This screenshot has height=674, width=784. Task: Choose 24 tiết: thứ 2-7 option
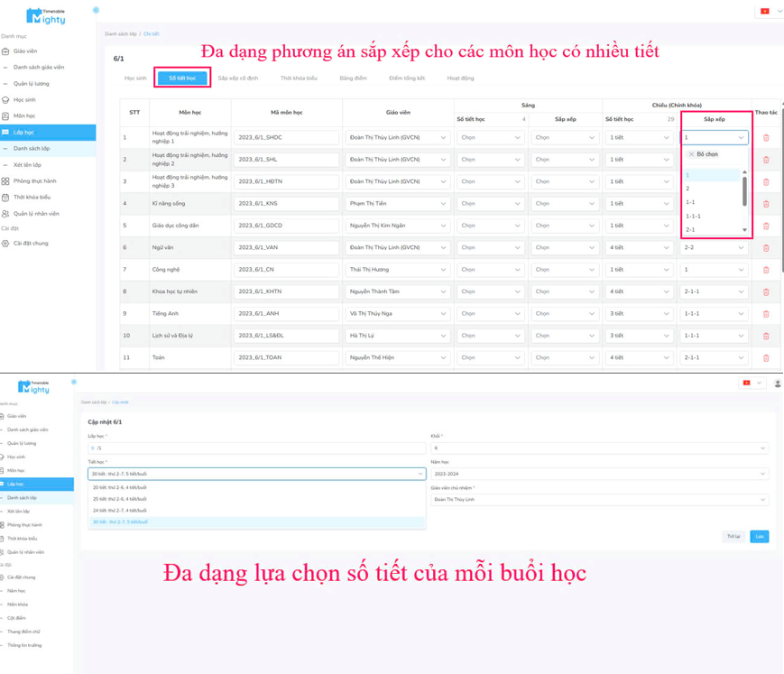(120, 510)
